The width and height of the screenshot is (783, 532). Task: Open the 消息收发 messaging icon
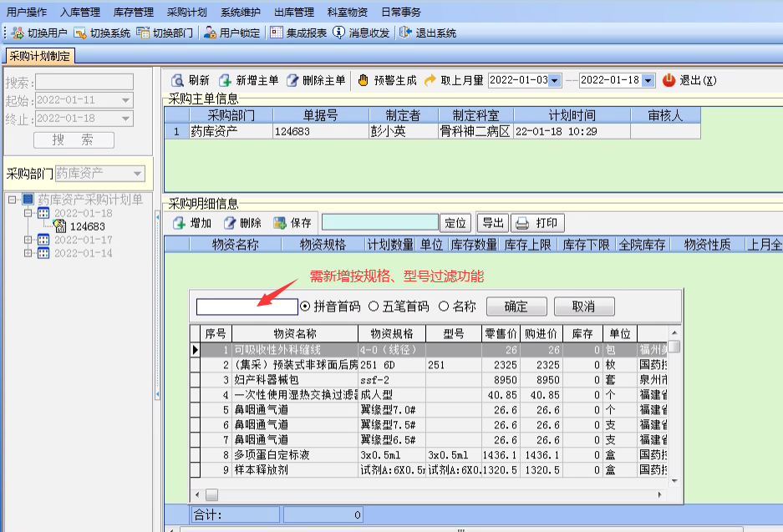[x=338, y=33]
